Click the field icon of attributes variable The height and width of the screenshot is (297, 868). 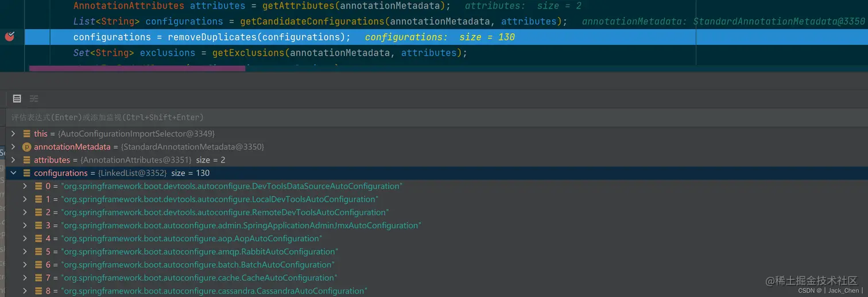(x=26, y=160)
